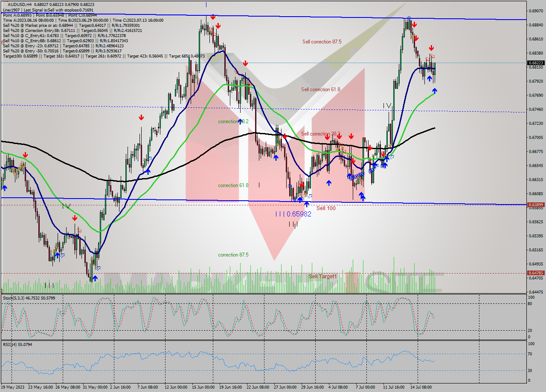Click the '27 Jun 00:00' time label

(285, 387)
